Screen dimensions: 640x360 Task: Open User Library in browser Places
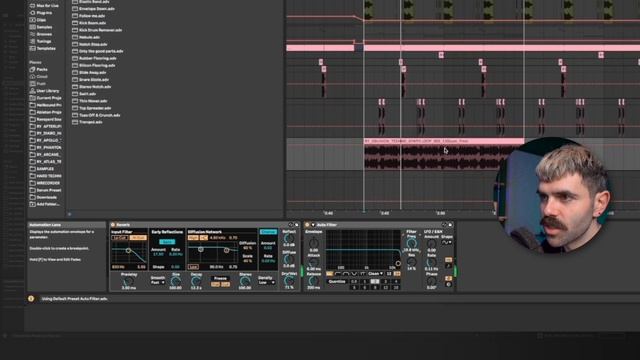(44, 91)
